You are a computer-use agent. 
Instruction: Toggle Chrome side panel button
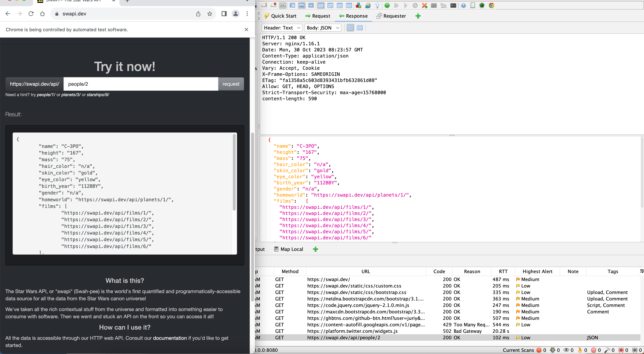pos(224,14)
